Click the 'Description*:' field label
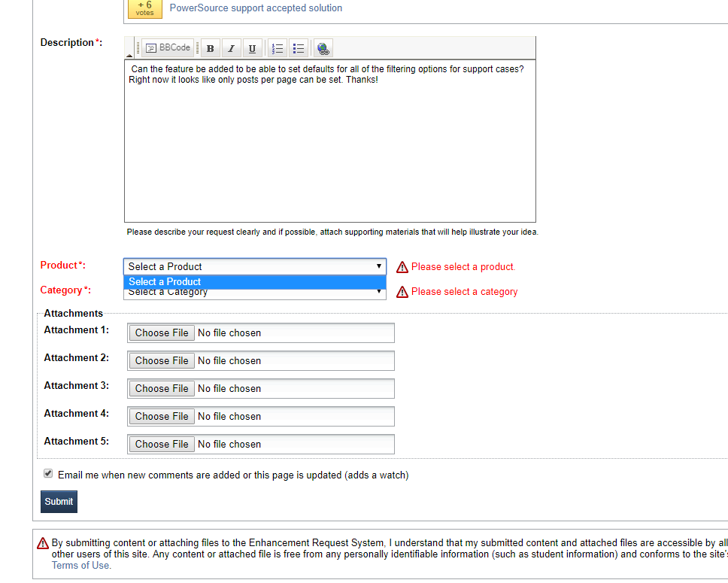The height and width of the screenshot is (583, 728). click(x=71, y=43)
